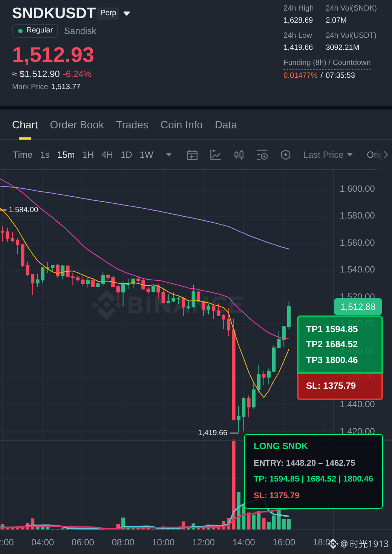Tap the Sandisk name label
Viewport: 392px width, 554px height.
[x=80, y=31]
